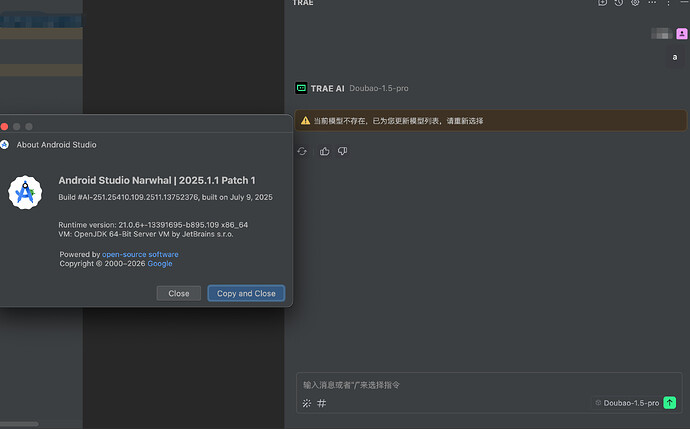Image resolution: width=690 pixels, height=429 pixels.
Task: Follow the Google copyright link
Action: pos(160,264)
